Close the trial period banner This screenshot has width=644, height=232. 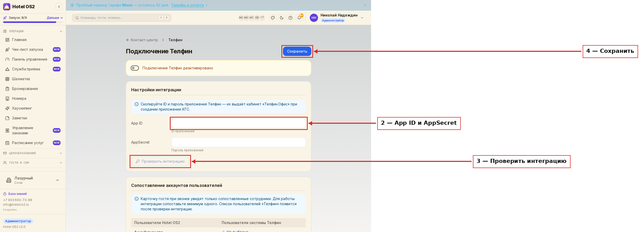[x=365, y=5]
